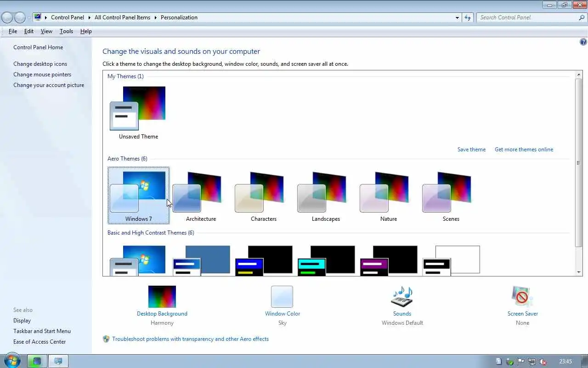Screen dimensions: 588x368
Task: Click the Show desktop button
Action: pos(584,361)
